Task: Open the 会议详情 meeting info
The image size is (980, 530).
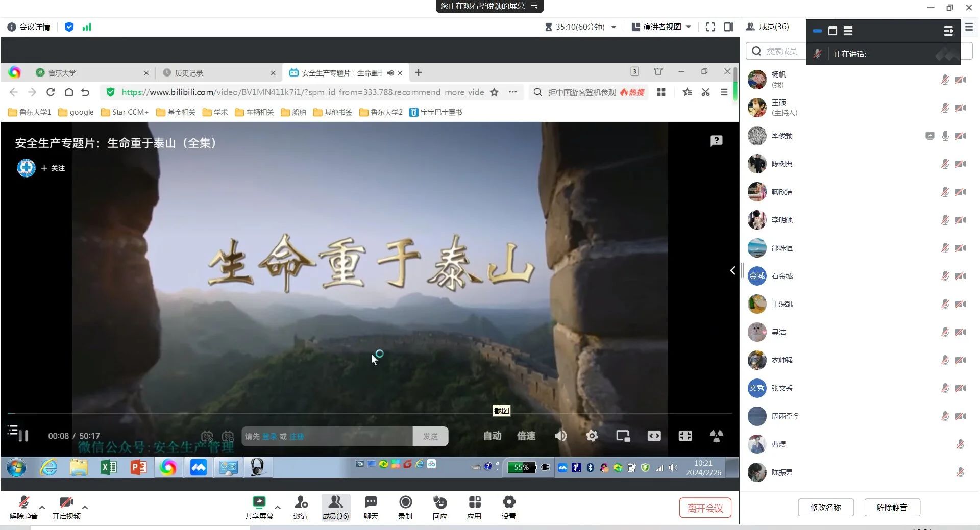Action: 29,27
